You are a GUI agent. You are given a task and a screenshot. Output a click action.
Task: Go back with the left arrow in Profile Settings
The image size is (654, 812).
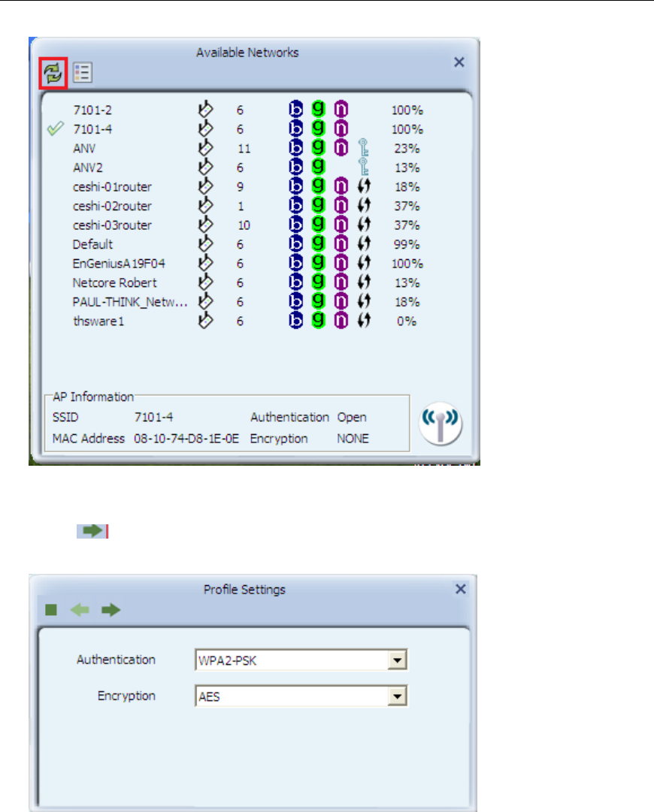coord(80,610)
